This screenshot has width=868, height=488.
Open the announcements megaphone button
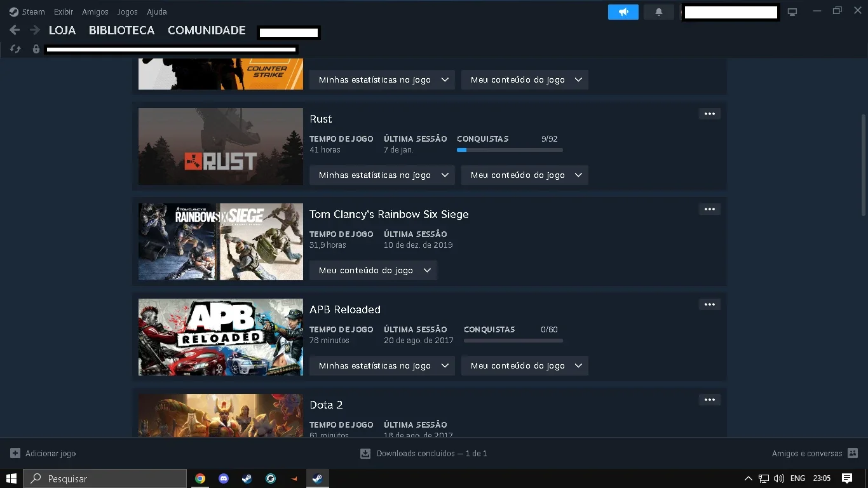623,12
